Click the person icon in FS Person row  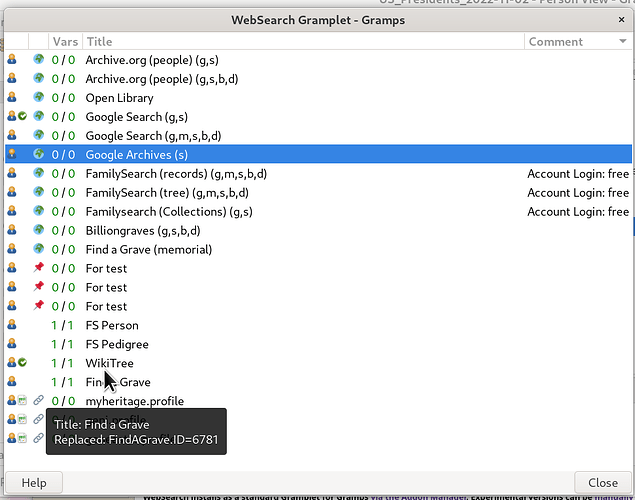pos(12,325)
